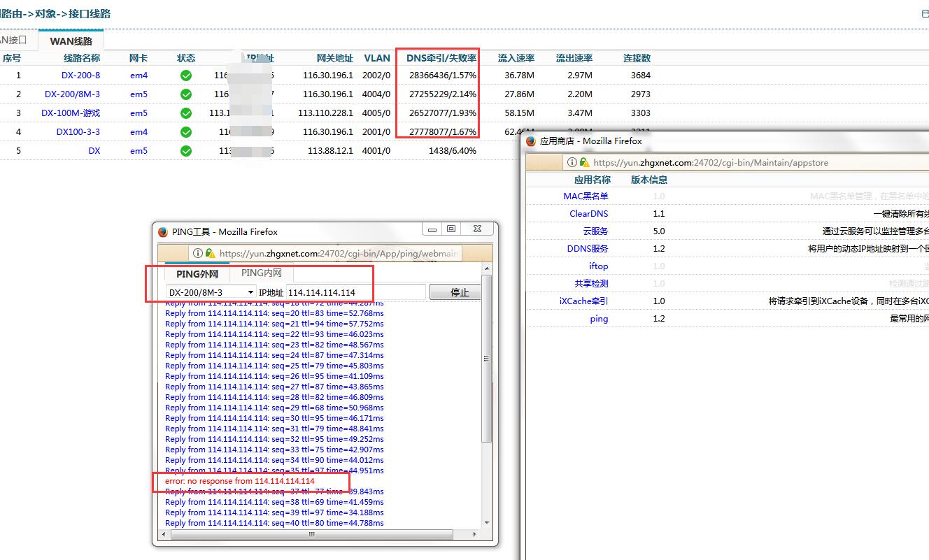
Task: Open the ClearDNS app link
Action: [588, 214]
